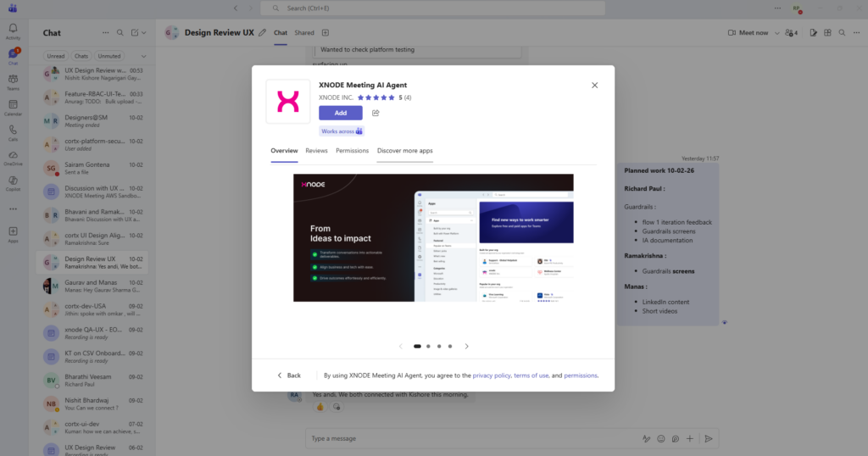The height and width of the screenshot is (456, 868).
Task: Click the XNODE app preview screenshot
Action: [433, 237]
